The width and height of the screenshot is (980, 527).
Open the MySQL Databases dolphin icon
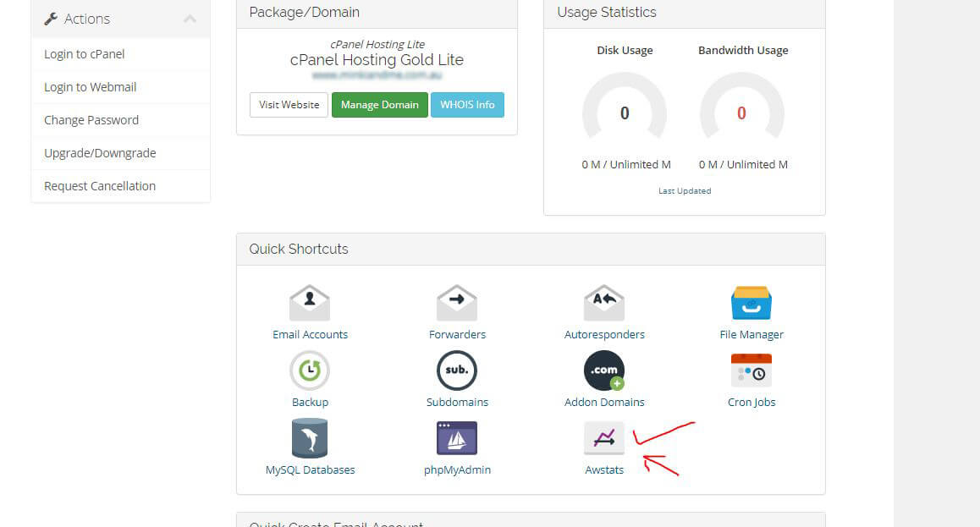coord(310,438)
